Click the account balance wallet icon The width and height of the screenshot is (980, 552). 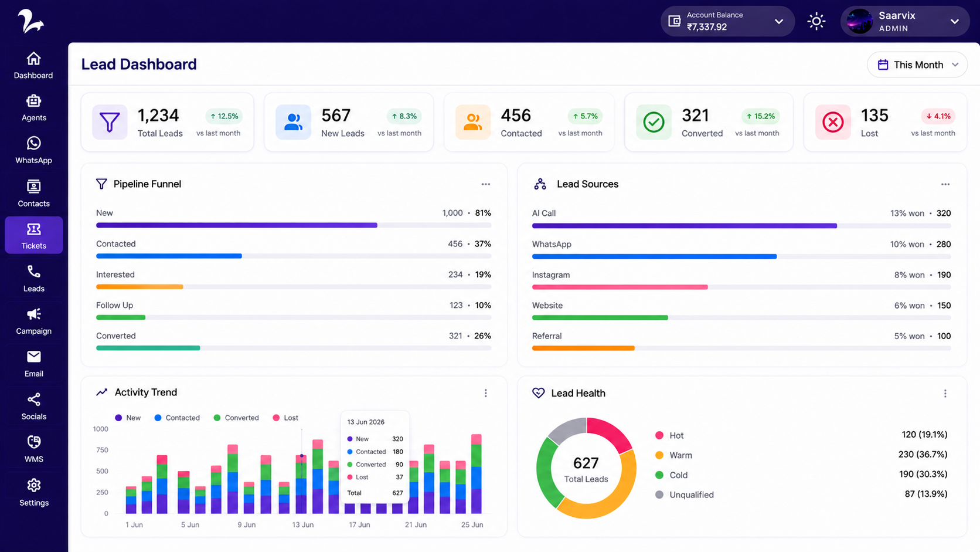675,21
